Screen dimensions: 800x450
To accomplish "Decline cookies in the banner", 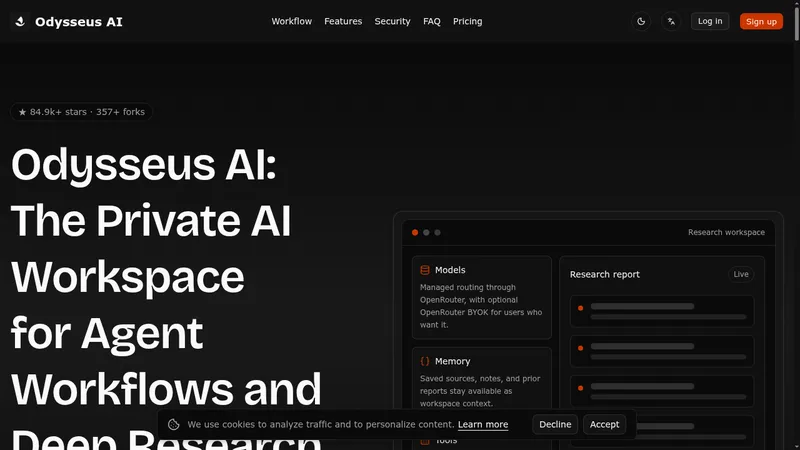I will pyautogui.click(x=555, y=424).
